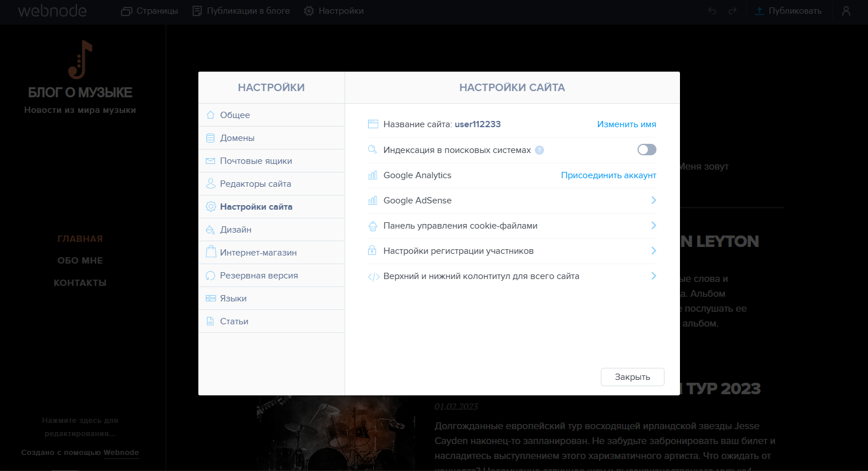Click the user account icon in top bar
Image resolution: width=868 pixels, height=471 pixels.
[846, 11]
